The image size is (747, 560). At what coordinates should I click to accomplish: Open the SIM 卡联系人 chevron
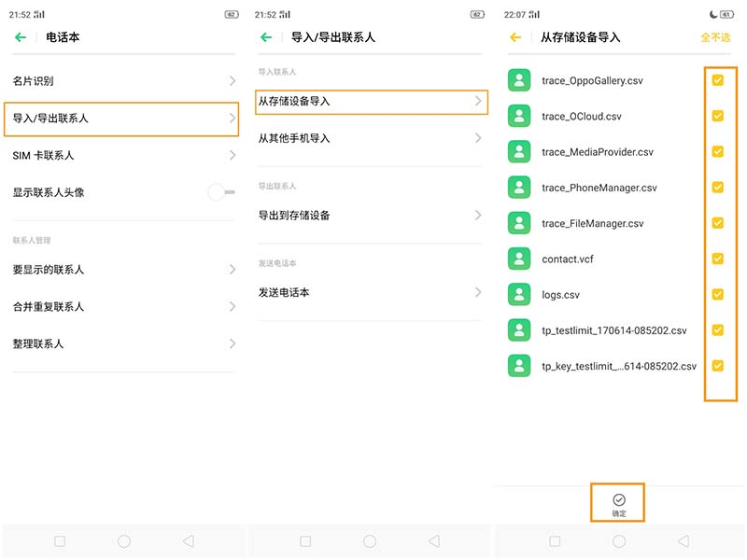pos(232,155)
